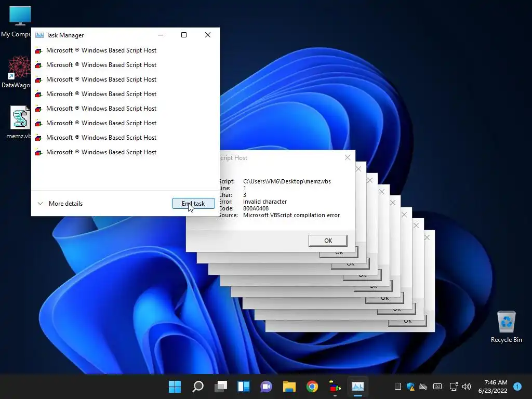Click the first tray icon left of Security
532x399 pixels.
click(x=397, y=387)
